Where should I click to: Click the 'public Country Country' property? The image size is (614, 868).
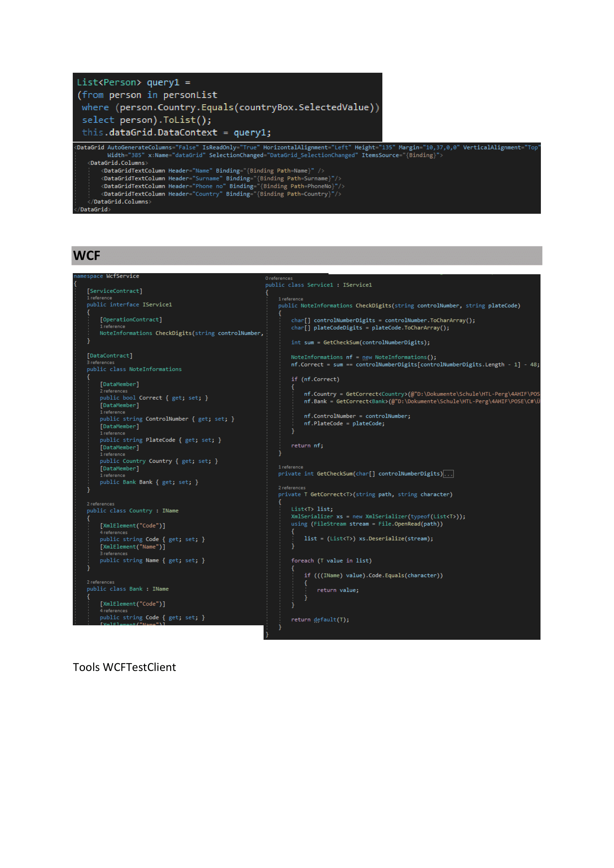click(159, 461)
